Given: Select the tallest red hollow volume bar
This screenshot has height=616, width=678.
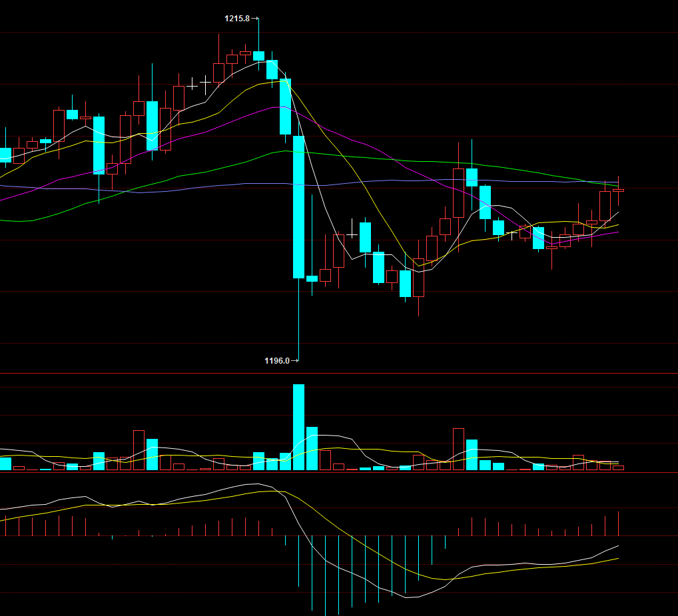Looking at the screenshot, I should tap(458, 449).
